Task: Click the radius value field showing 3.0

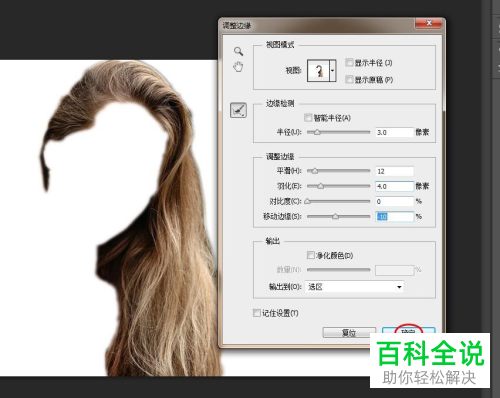Action: 394,132
